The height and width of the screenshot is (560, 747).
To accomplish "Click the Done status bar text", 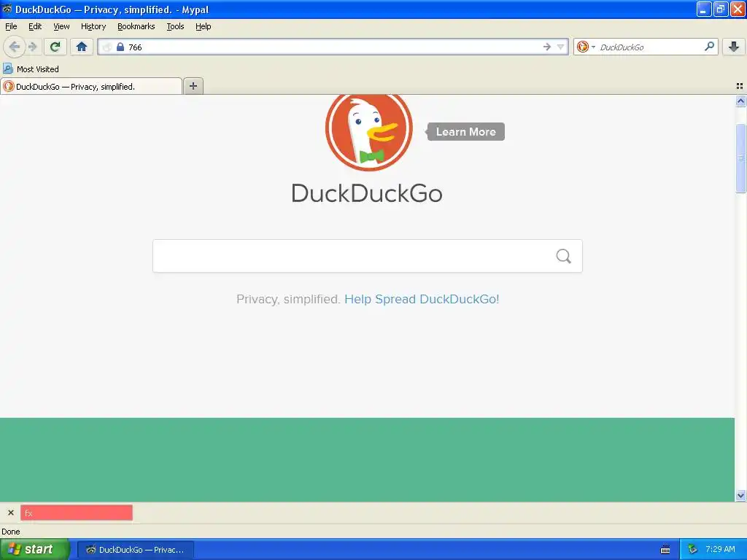I will point(10,532).
